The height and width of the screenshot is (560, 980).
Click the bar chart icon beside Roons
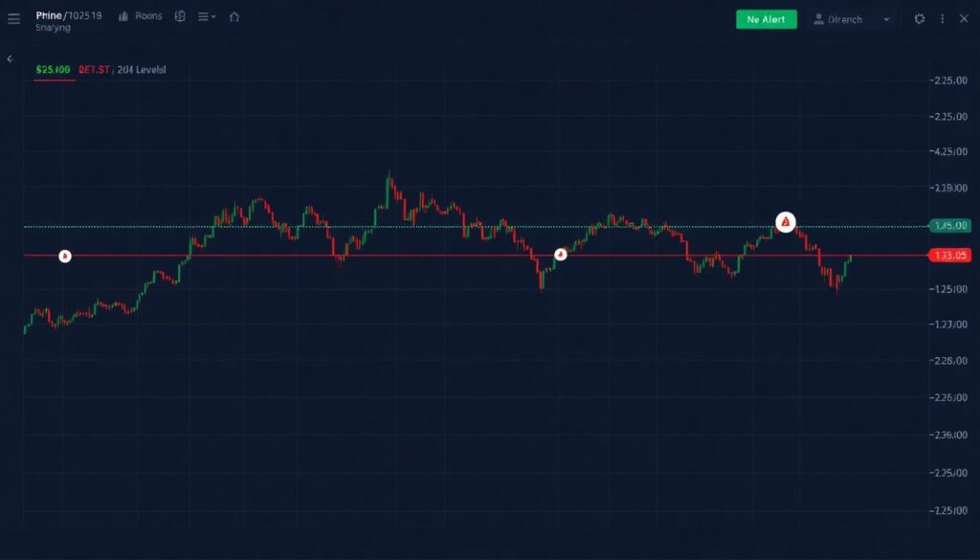coord(124,16)
